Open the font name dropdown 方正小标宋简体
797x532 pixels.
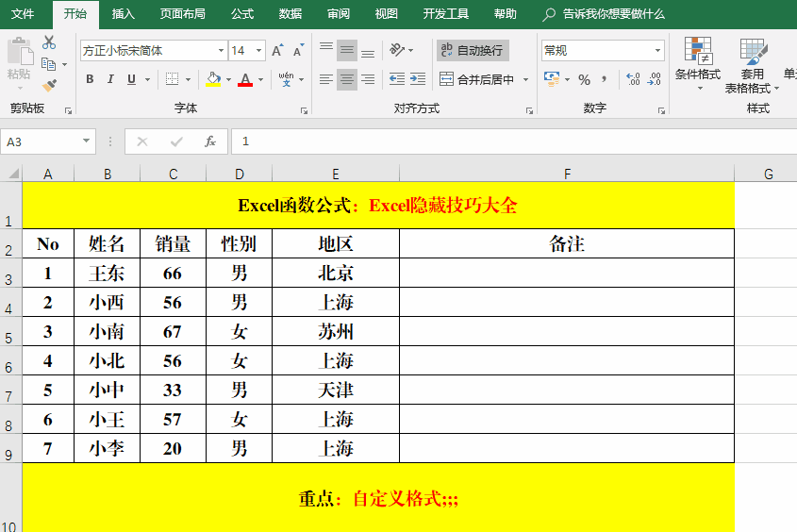pyautogui.click(x=221, y=50)
